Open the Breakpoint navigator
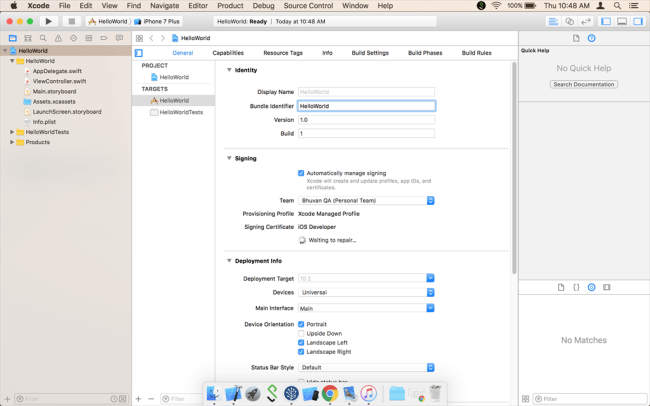This screenshot has width=650, height=406. pos(104,38)
